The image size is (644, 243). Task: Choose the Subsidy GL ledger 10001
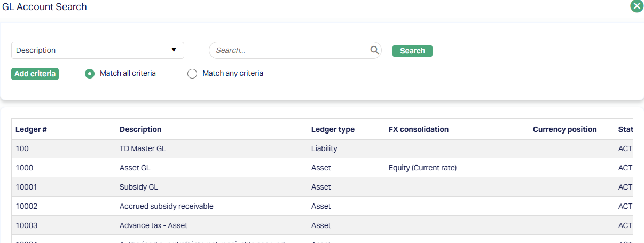point(139,187)
